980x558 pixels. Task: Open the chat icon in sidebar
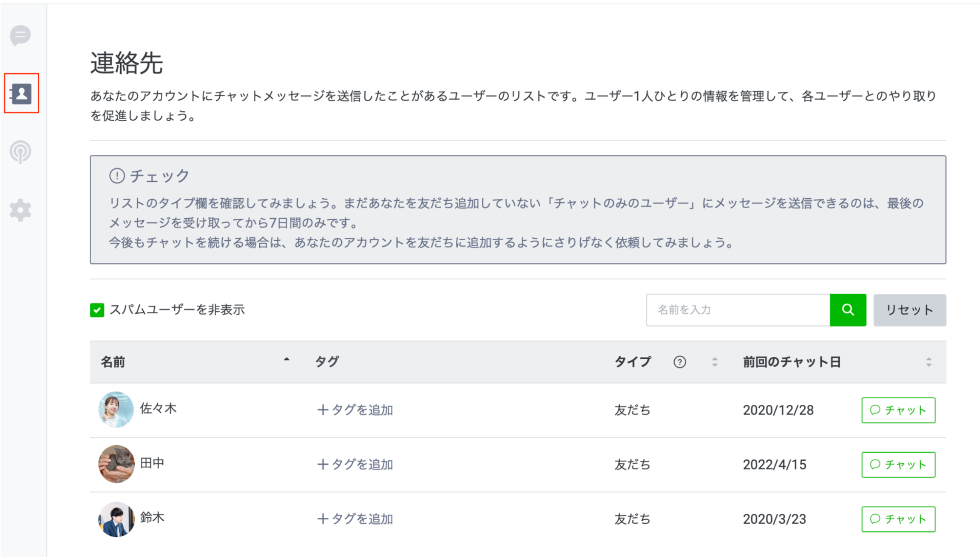pos(21,35)
